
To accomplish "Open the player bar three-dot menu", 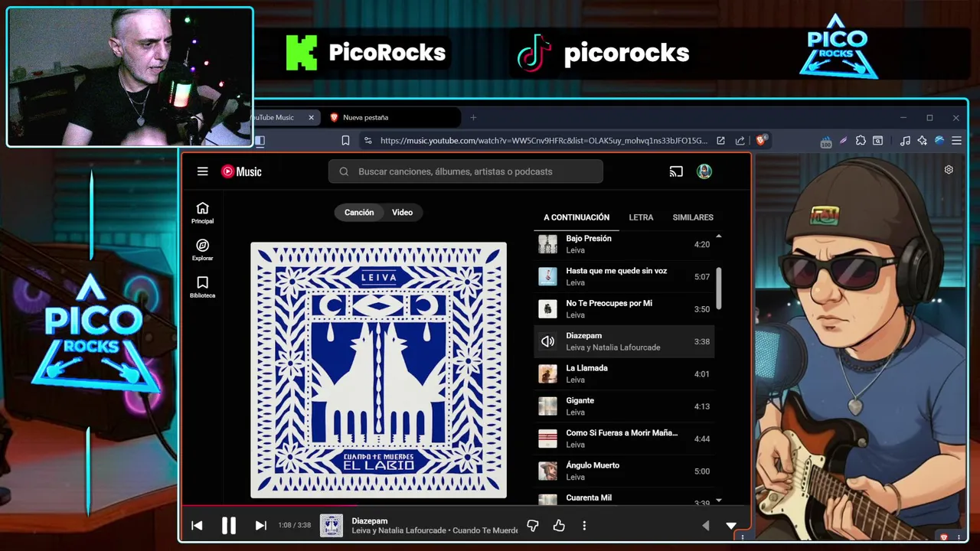I will [584, 526].
